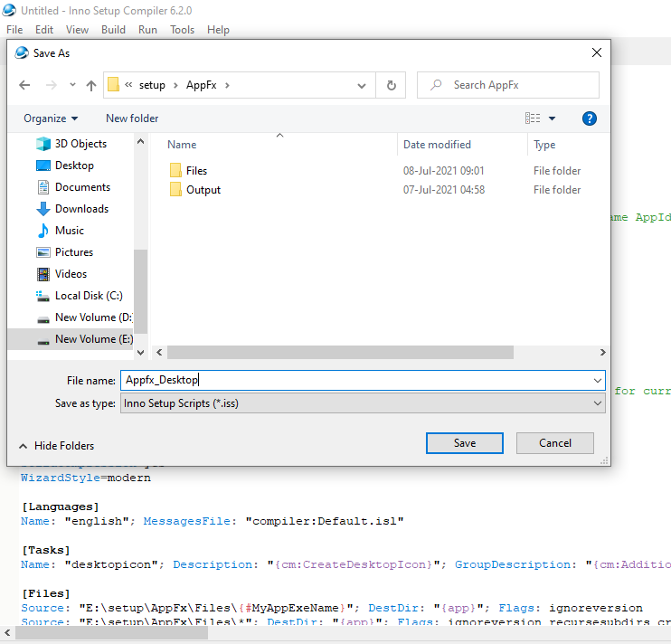Click file list right scroll arrow
This screenshot has width=671, height=644.
click(x=602, y=352)
